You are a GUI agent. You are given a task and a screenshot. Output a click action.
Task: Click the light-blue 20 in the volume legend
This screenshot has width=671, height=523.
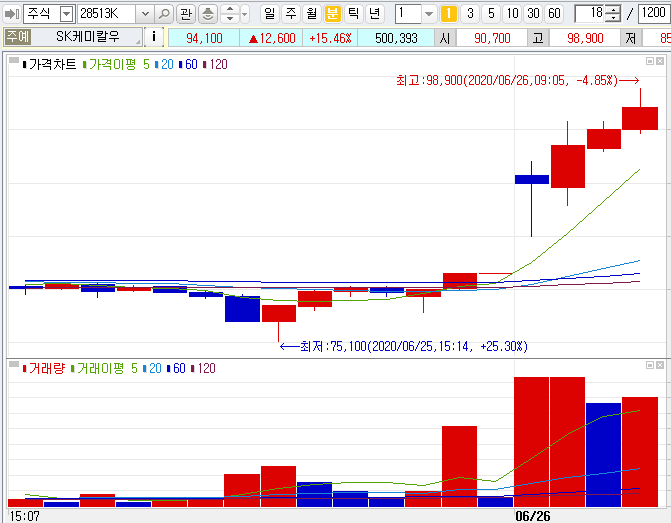point(155,368)
